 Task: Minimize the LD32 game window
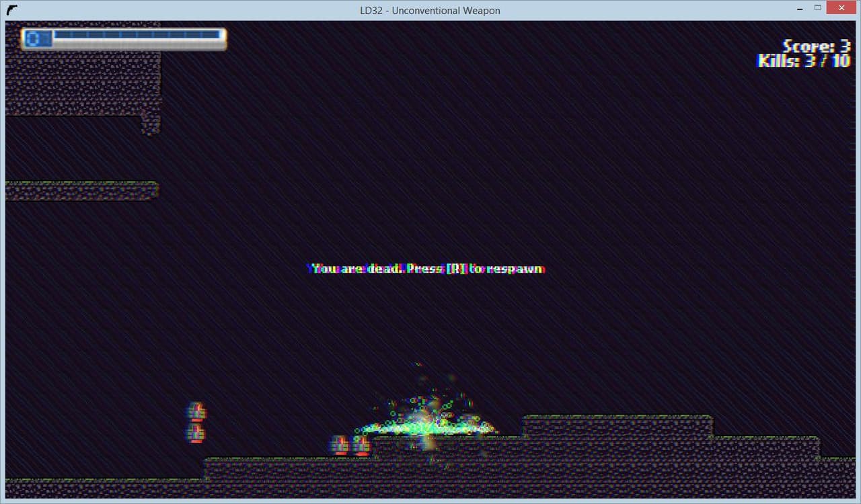point(798,9)
